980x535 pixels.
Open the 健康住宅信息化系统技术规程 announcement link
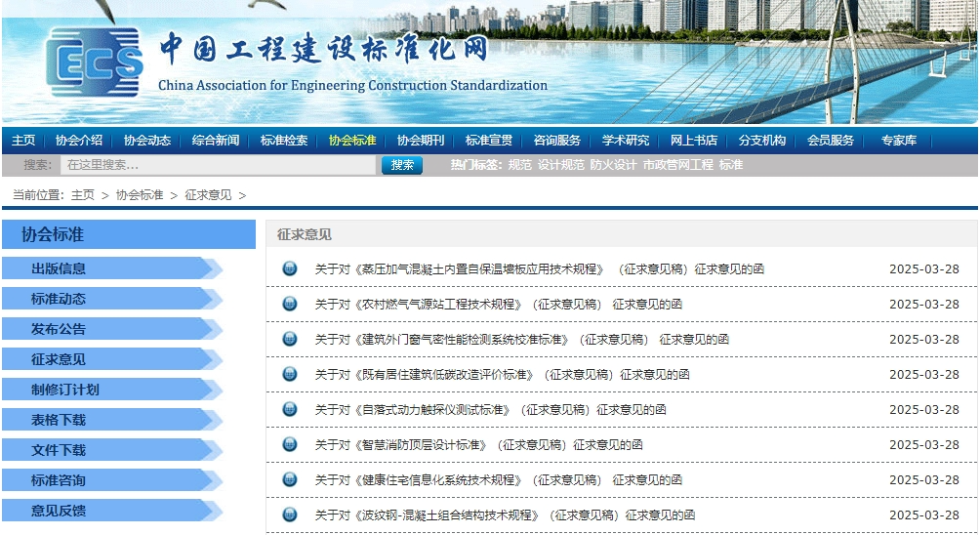(x=498, y=480)
